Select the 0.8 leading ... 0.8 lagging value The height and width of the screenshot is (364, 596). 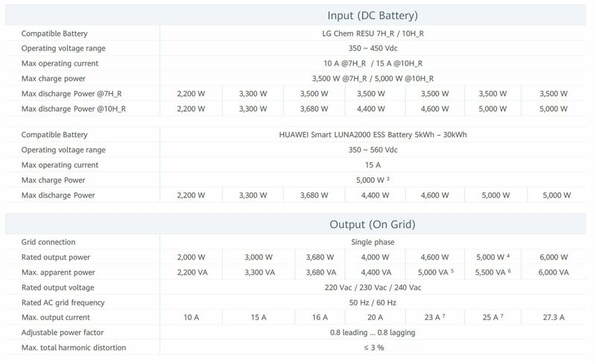(372, 333)
